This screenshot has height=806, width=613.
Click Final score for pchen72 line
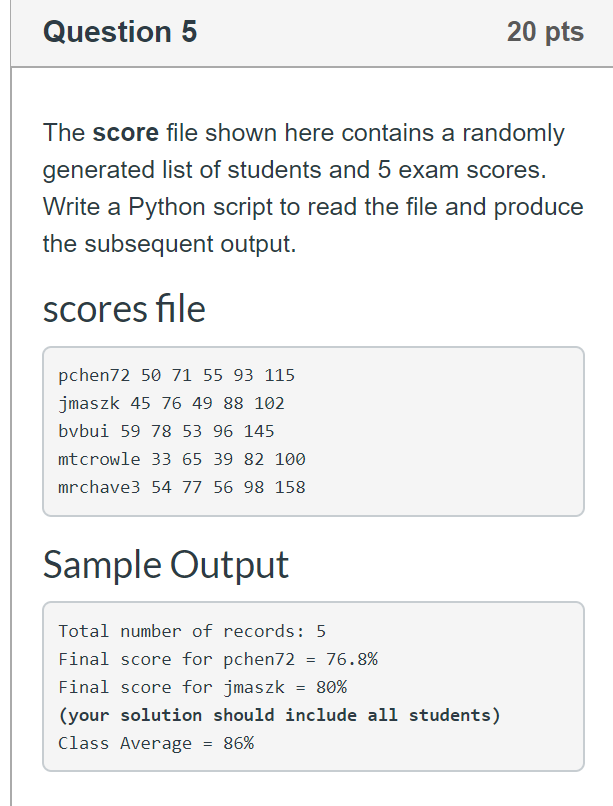coord(218,659)
